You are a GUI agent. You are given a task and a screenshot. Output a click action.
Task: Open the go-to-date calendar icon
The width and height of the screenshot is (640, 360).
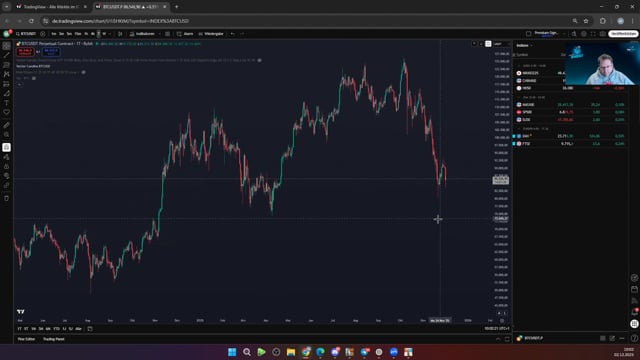90,329
